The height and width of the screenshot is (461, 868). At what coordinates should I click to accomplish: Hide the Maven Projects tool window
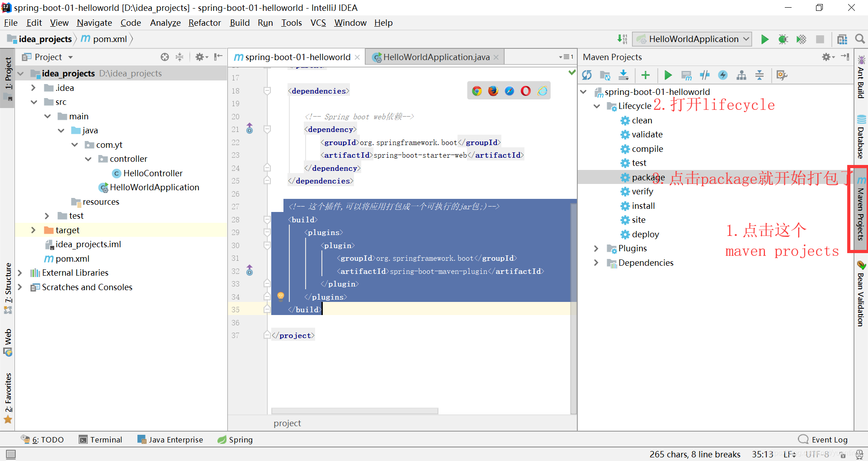(845, 57)
